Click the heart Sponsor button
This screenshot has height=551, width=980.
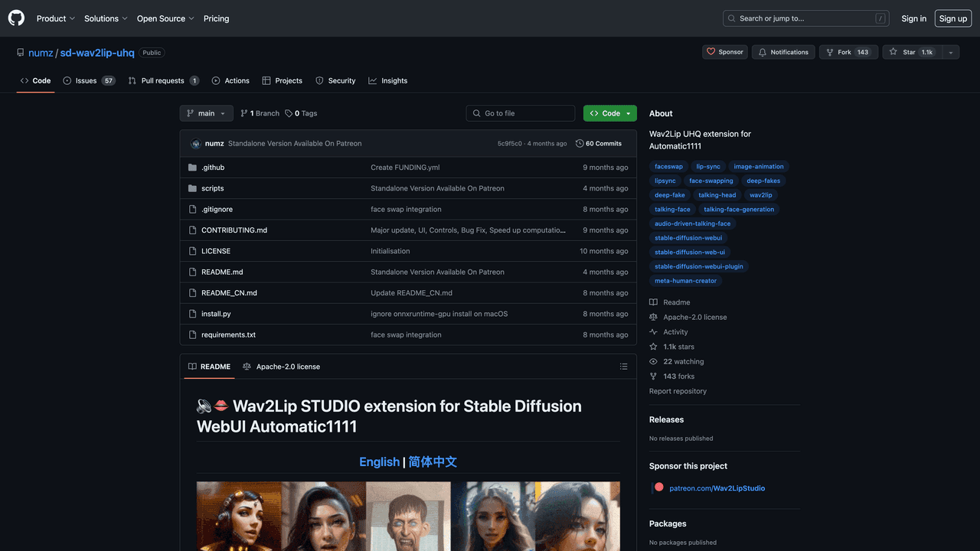725,52
